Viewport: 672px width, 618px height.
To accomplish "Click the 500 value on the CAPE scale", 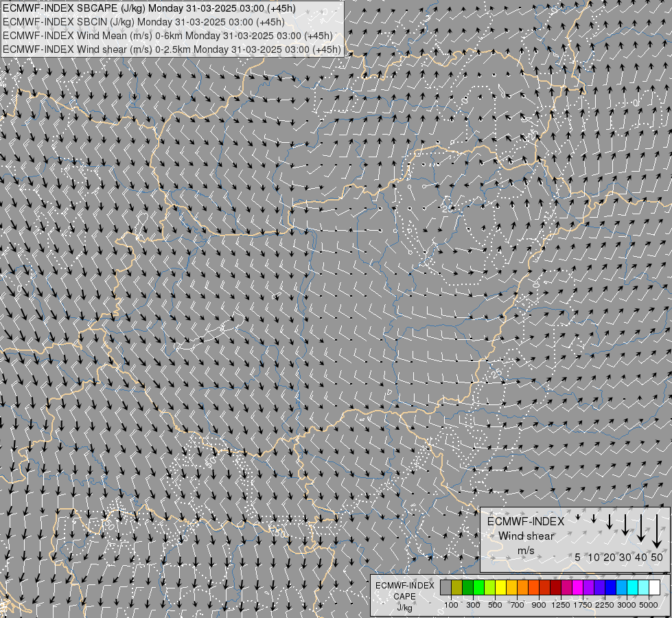I will point(495,605).
